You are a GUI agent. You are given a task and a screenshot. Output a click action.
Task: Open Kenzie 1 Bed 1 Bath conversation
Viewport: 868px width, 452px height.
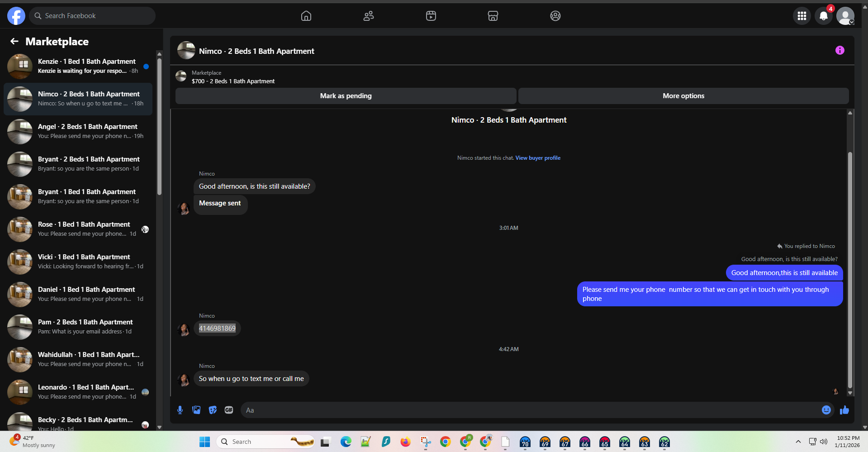[78, 67]
